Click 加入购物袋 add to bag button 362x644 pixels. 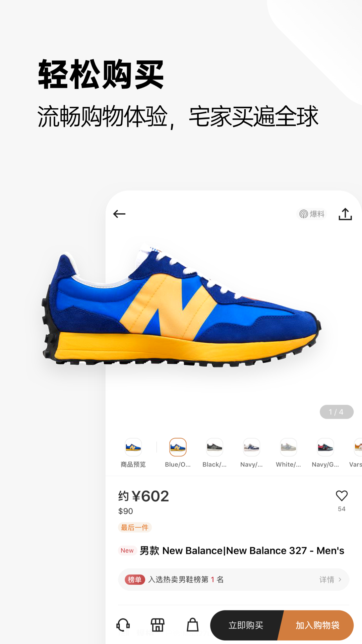tap(317, 625)
